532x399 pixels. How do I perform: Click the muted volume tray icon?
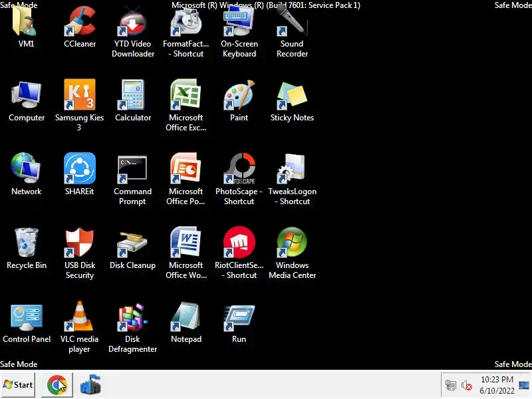467,386
